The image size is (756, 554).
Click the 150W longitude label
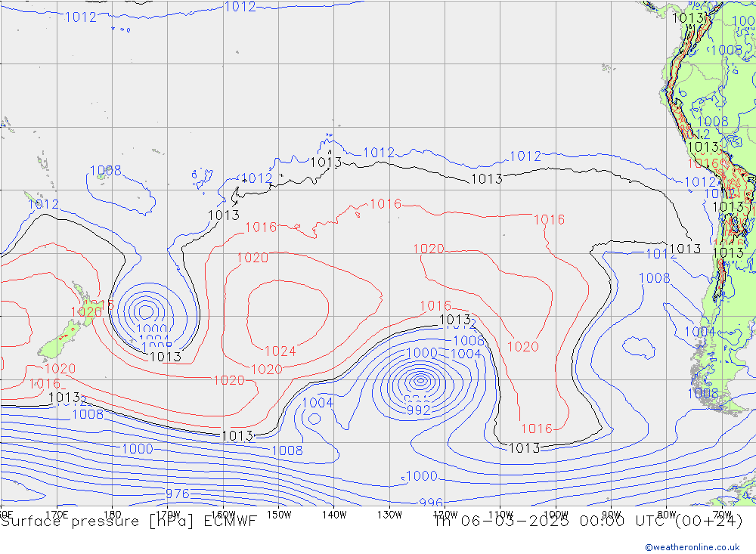coord(279,514)
